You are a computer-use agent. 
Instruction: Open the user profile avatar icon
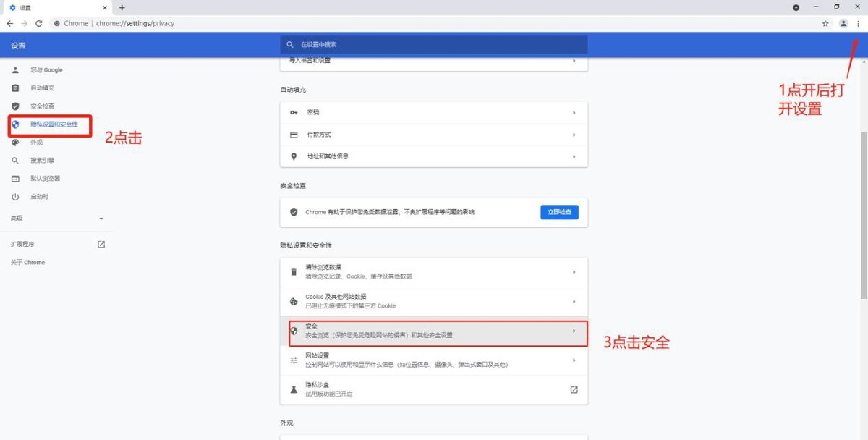click(843, 23)
